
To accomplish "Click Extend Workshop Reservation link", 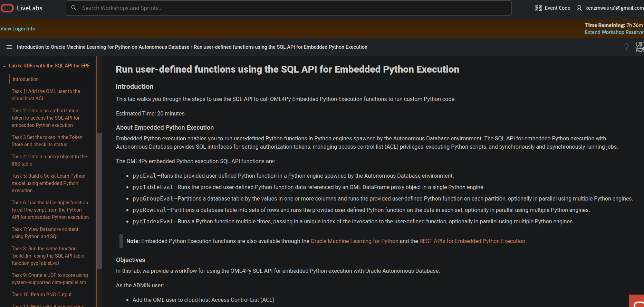I will click(614, 32).
